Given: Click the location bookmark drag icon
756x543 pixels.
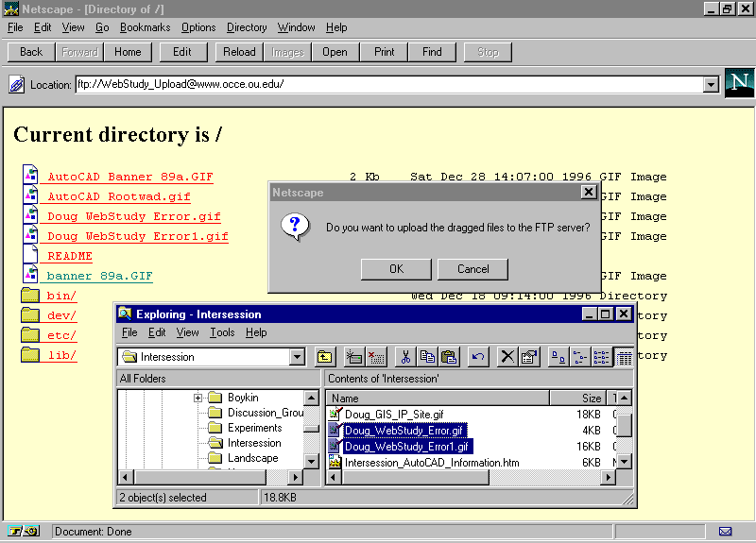Looking at the screenshot, I should [x=16, y=85].
